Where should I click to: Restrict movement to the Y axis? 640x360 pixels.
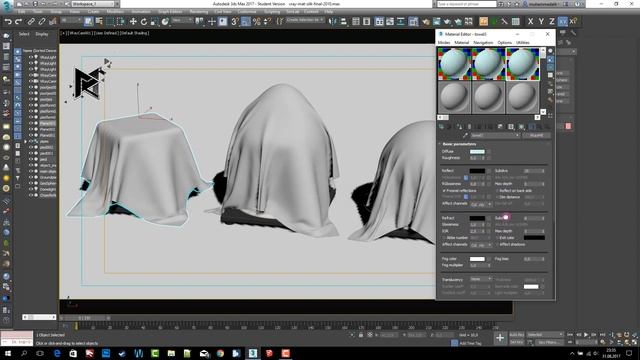tap(541, 22)
